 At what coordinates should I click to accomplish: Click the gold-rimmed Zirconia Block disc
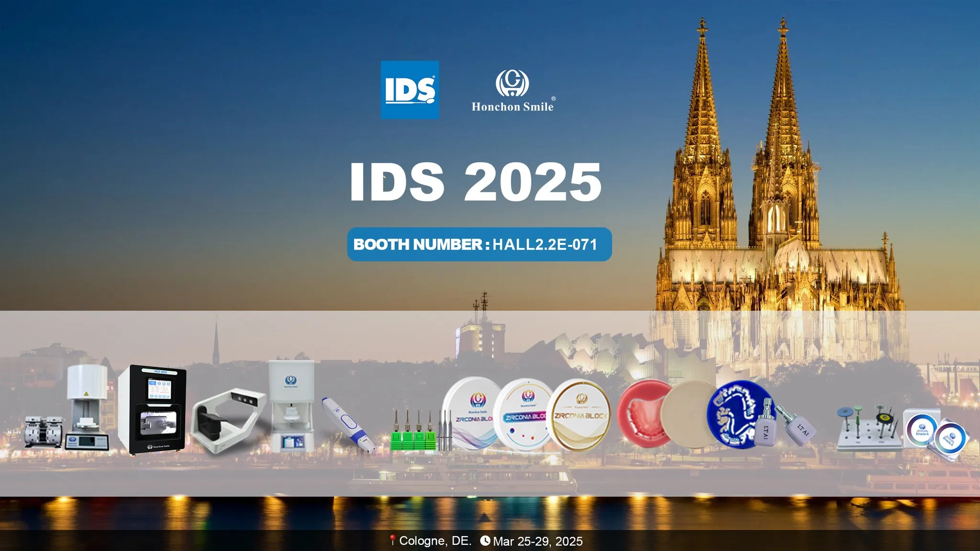tap(579, 415)
